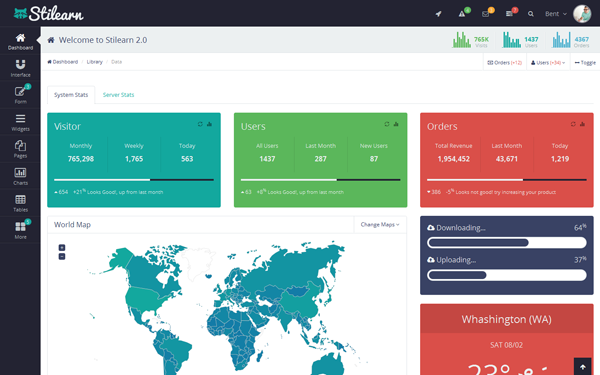Image resolution: width=600 pixels, height=375 pixels.
Task: Click the Whashington (WA) weather header
Action: (x=507, y=319)
